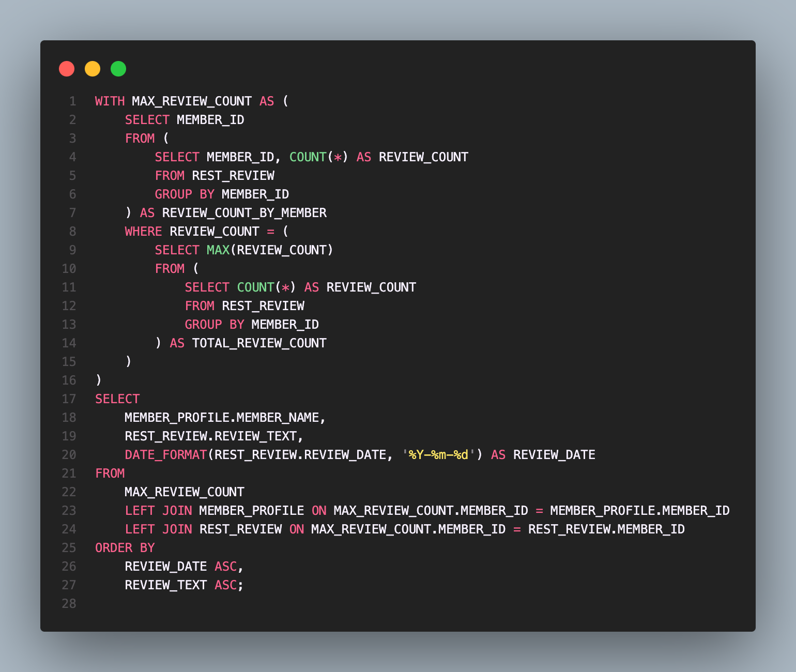Click the red close window dot
Screen dimensions: 796x672
tap(67, 69)
